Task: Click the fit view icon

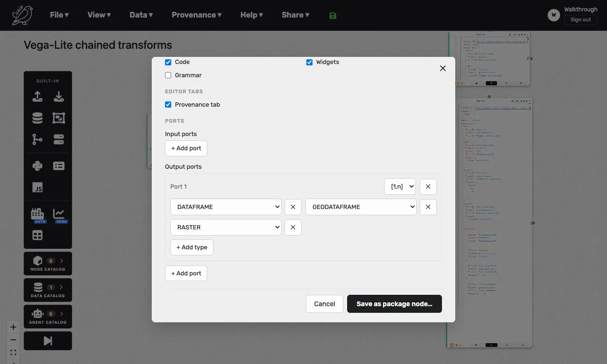Action: tap(13, 353)
